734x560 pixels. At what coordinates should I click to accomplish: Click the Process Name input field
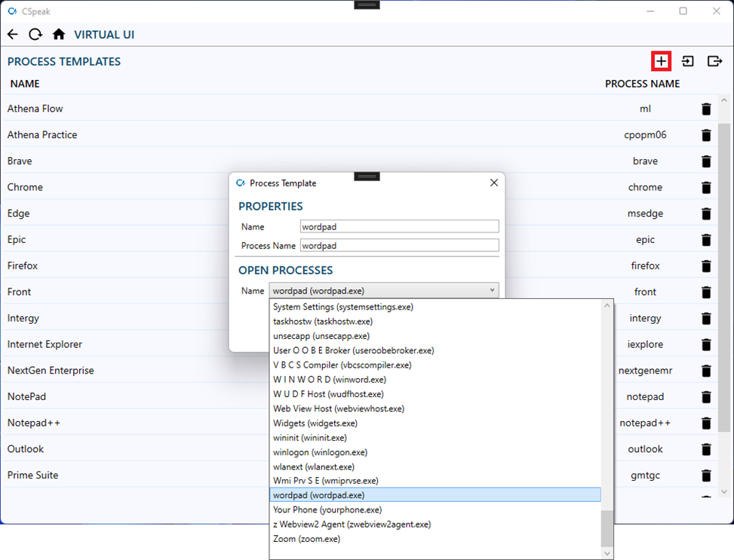pos(399,245)
